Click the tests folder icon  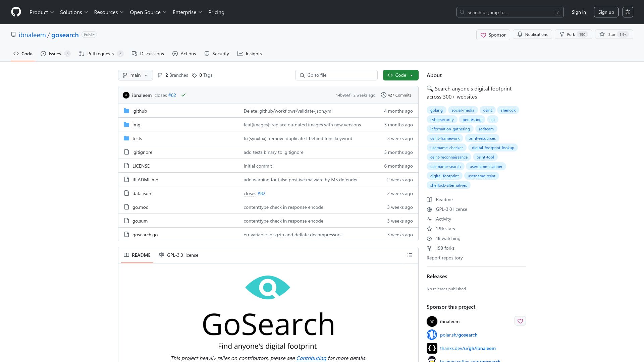pos(126,138)
